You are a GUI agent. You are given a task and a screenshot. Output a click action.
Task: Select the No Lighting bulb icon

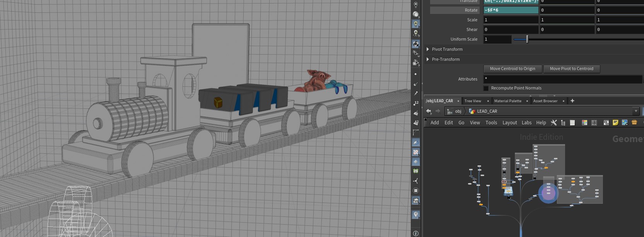point(416,5)
